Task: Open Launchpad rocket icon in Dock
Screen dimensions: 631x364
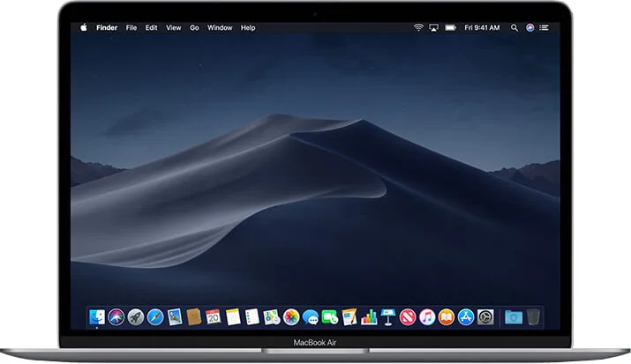Action: (136, 317)
